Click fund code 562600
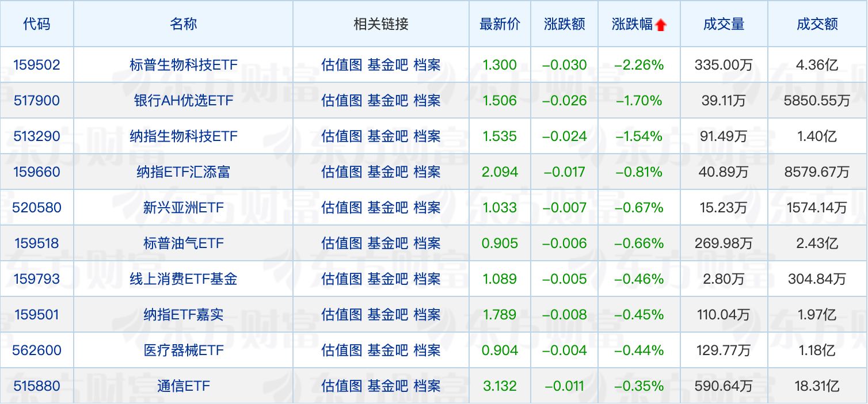 36,350
